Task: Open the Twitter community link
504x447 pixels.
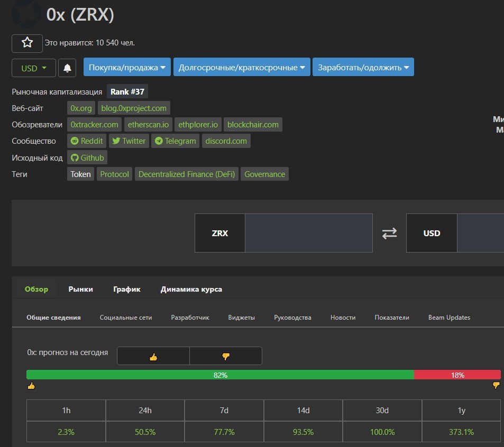Action: click(129, 141)
